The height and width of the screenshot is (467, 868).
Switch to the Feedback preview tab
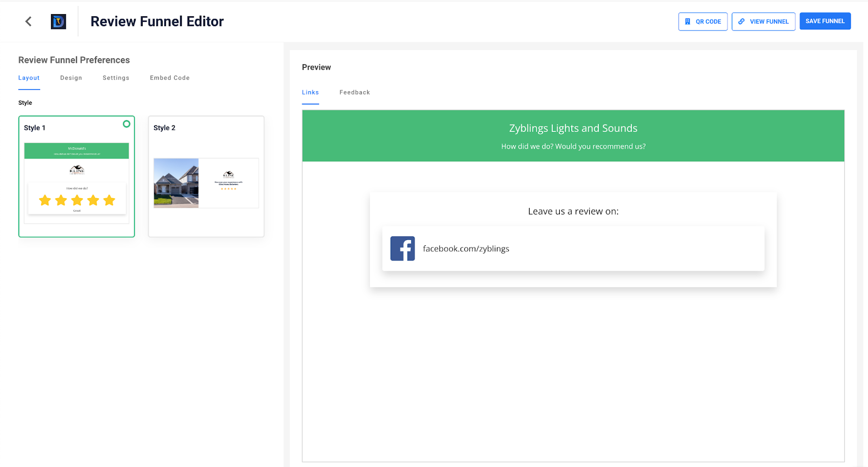click(355, 92)
